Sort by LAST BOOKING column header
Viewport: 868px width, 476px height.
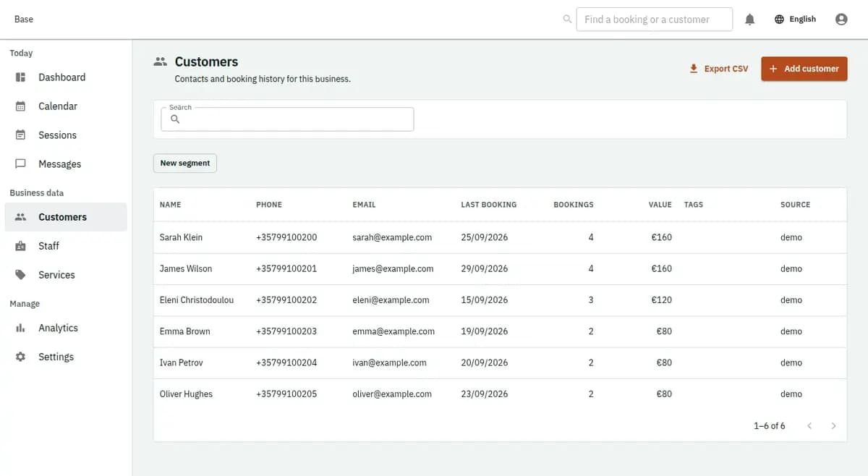click(x=489, y=205)
